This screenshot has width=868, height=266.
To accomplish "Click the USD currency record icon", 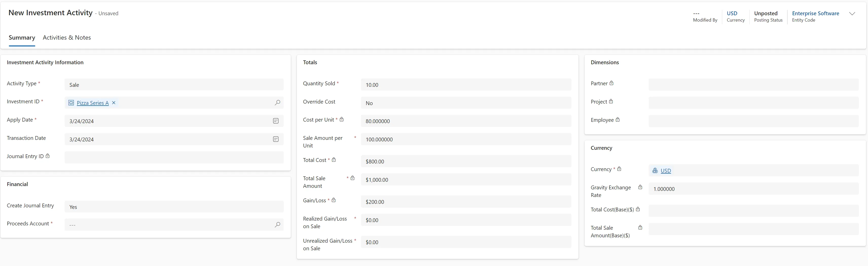I will [x=655, y=171].
